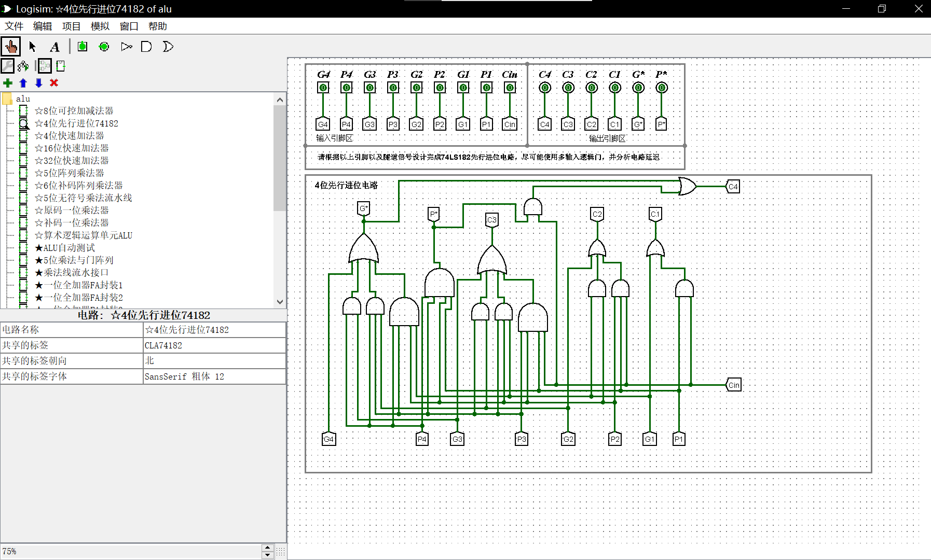Edit the 共享的标签 value field CLA74182
The image size is (931, 560).
pos(214,345)
